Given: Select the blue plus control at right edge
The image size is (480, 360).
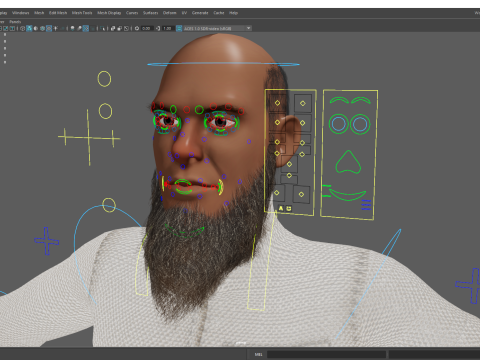Looking at the screenshot, I should point(469,286).
